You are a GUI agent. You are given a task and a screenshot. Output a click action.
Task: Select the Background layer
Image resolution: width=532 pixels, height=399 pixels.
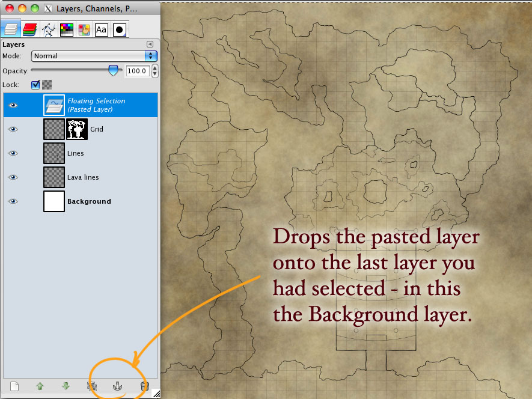tap(89, 201)
